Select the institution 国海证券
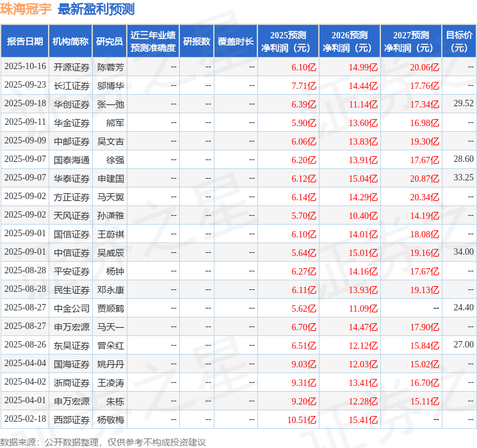Viewport: 477px width, 448px height. [72, 364]
